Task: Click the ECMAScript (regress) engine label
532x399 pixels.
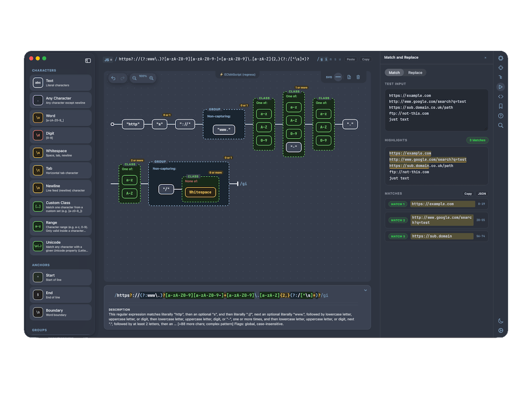Action: pyautogui.click(x=237, y=74)
